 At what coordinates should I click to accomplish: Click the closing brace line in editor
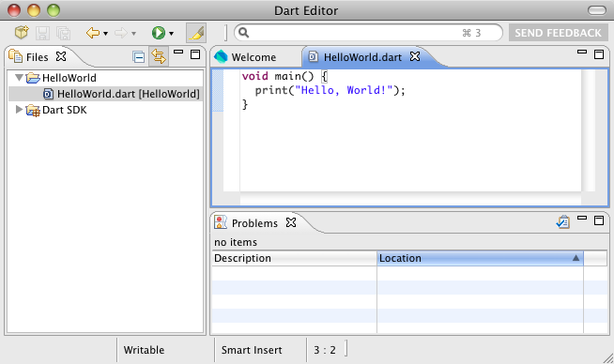[x=245, y=104]
